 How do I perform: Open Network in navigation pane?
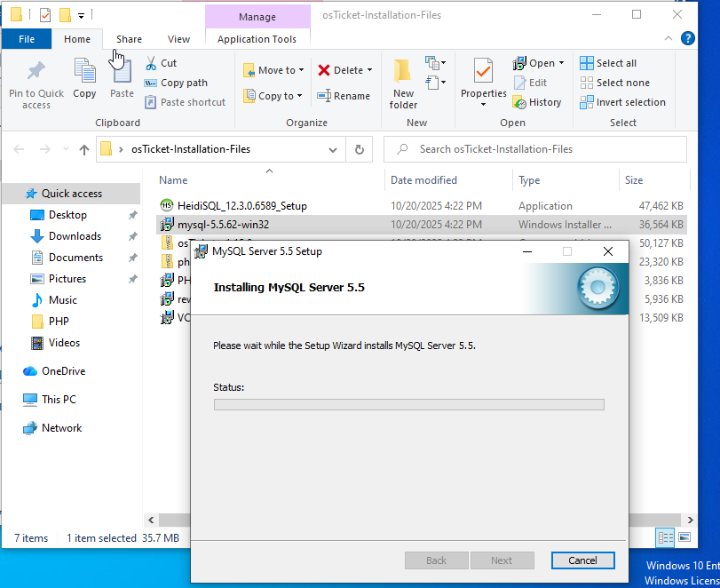[x=61, y=428]
